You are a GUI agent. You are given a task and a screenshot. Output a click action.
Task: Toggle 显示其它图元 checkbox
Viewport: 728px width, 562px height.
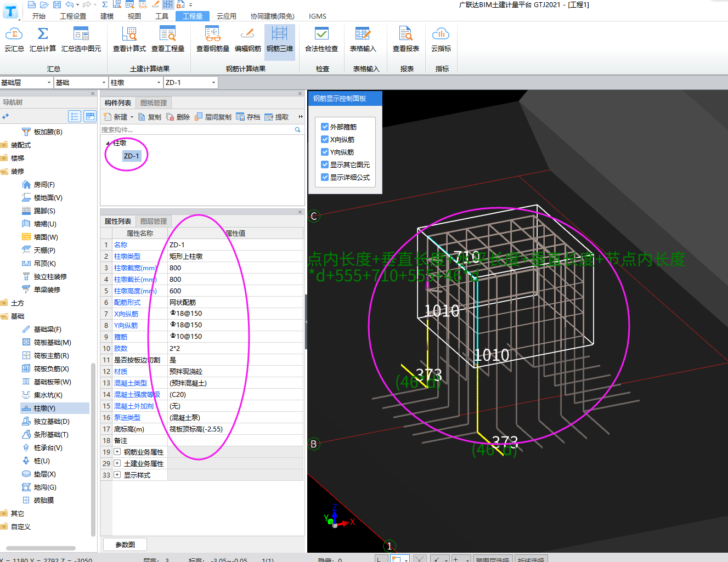click(325, 164)
